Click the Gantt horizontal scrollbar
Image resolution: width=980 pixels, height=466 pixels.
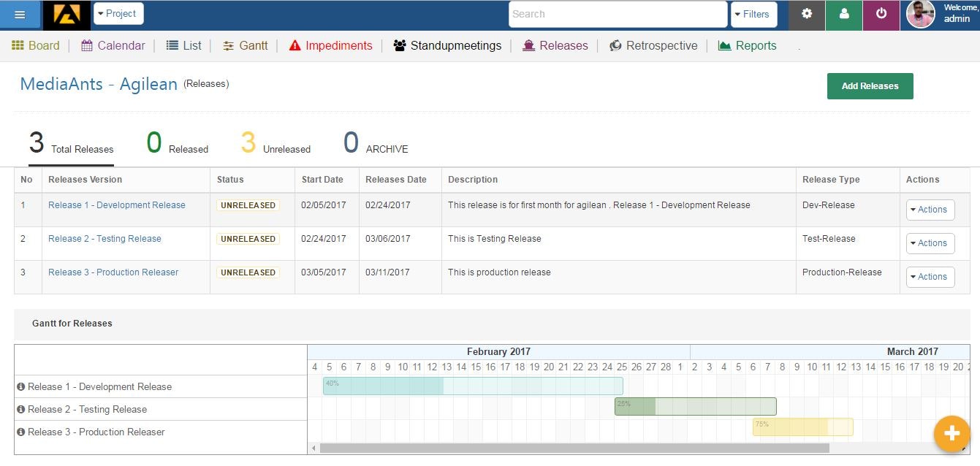click(574, 448)
